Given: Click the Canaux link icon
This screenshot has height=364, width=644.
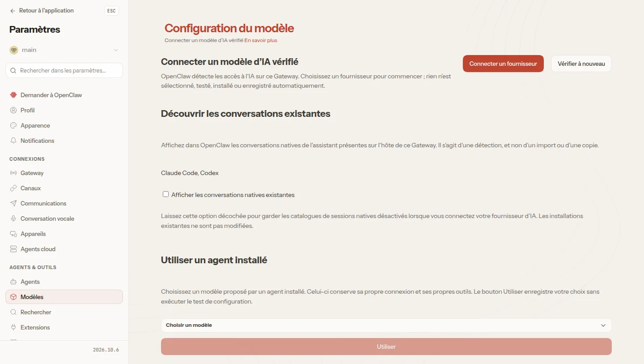Looking at the screenshot, I should coord(13,188).
